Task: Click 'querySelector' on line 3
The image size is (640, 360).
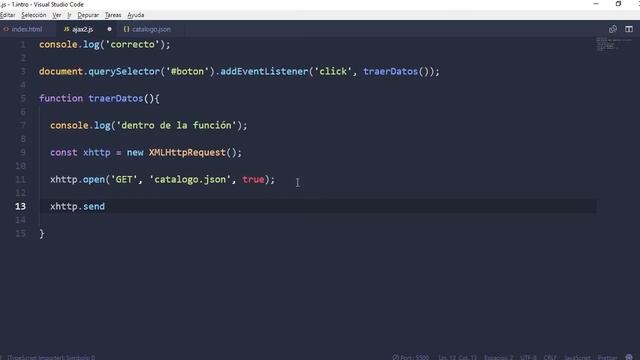Action: (x=124, y=71)
